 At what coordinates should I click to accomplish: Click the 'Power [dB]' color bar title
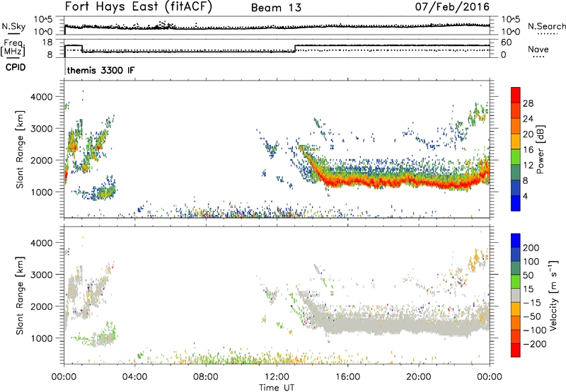(x=540, y=149)
